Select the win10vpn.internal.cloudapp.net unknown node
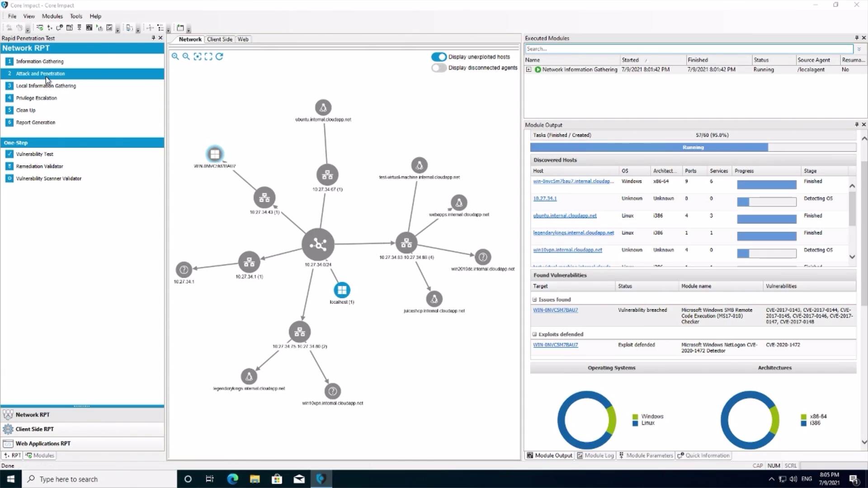This screenshot has height=488, width=868. pyautogui.click(x=333, y=391)
